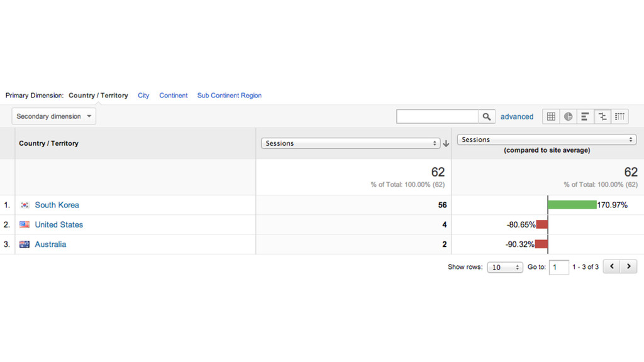
Task: Switch primary dimension to Sub Continent Region
Action: click(x=229, y=96)
